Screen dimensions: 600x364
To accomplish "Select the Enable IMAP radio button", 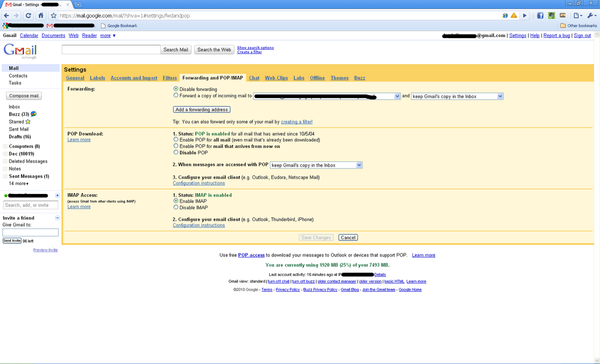I will [x=176, y=201].
